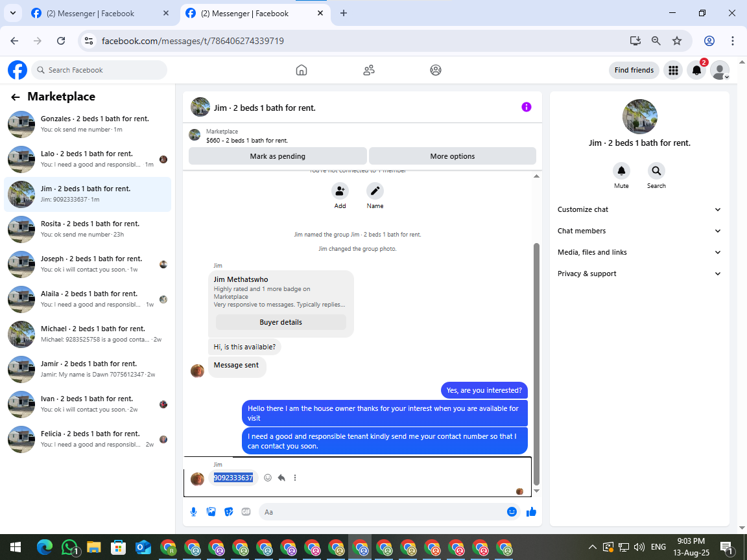Open conversation information purple icon
The height and width of the screenshot is (560, 747).
[x=526, y=107]
